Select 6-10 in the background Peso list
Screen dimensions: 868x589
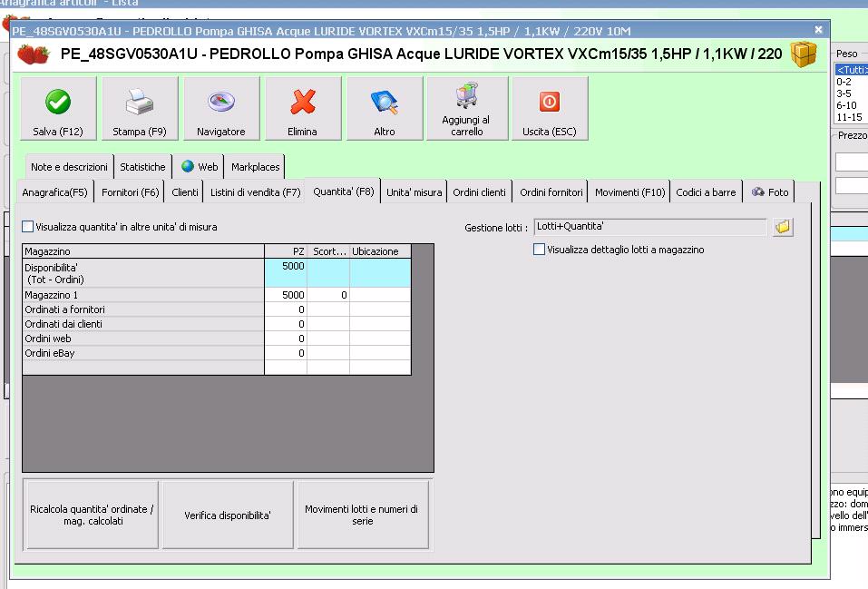click(x=850, y=105)
